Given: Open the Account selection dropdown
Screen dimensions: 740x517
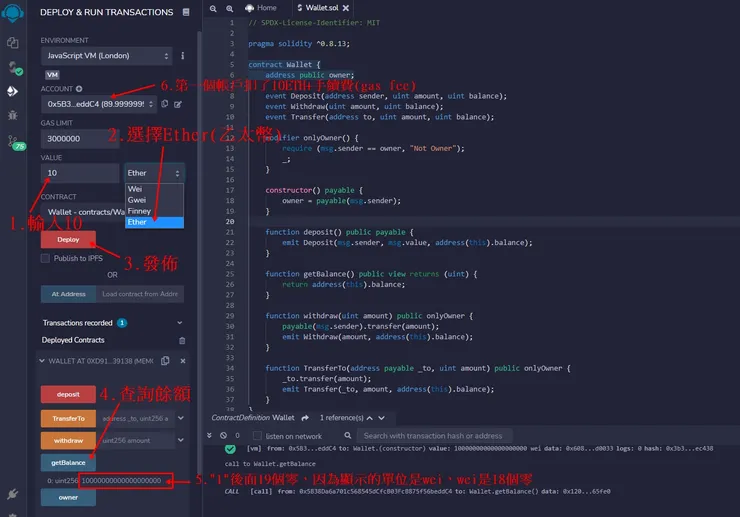Looking at the screenshot, I should pyautogui.click(x=99, y=104).
